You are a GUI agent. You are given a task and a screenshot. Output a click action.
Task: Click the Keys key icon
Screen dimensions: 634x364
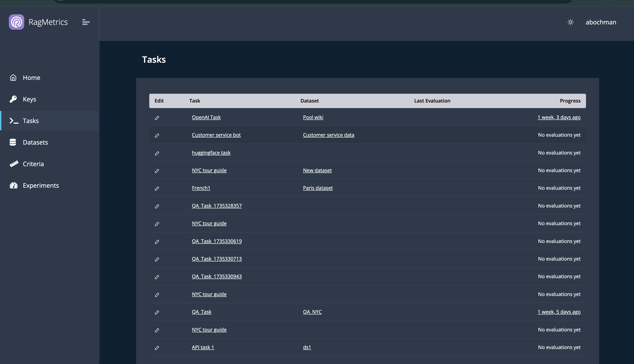tap(13, 99)
